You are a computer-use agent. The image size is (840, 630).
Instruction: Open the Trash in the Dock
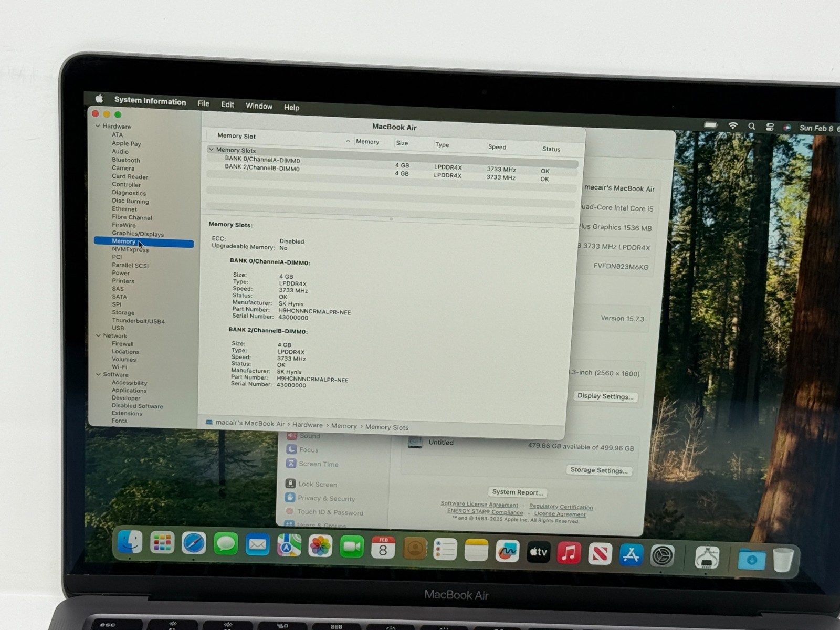783,560
